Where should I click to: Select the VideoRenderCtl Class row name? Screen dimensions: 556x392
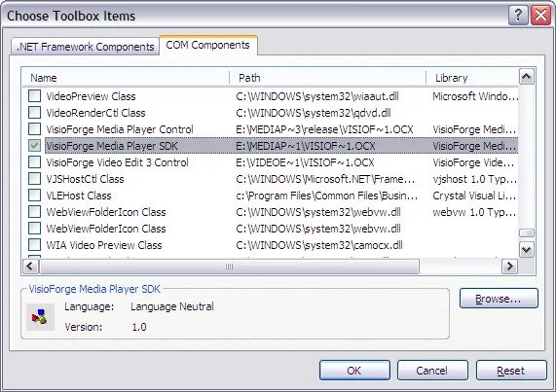click(x=95, y=113)
